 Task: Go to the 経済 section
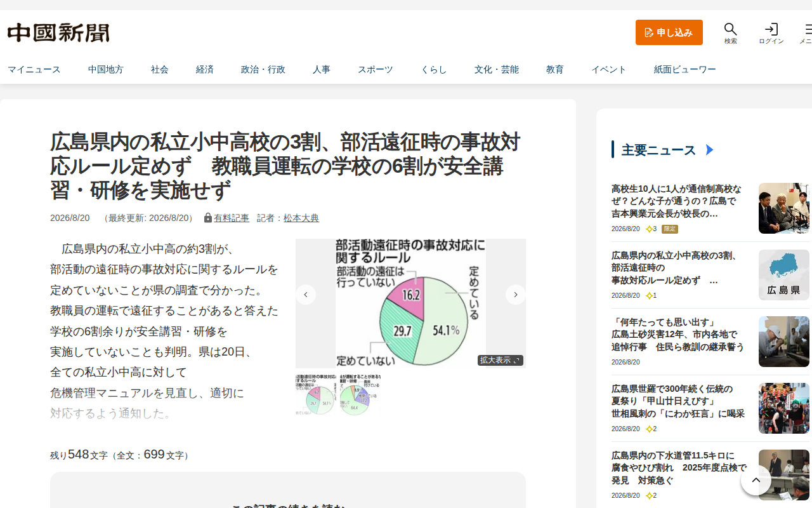pos(205,69)
